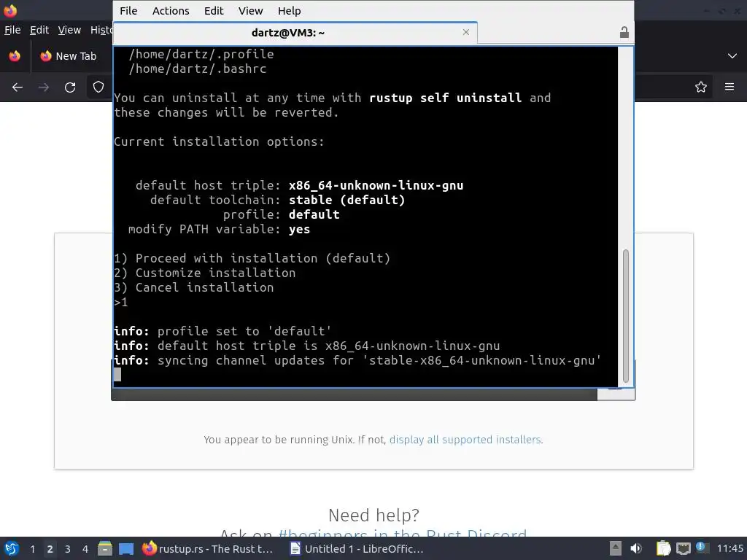Open display all supported installers link
Screen dimensions: 747x560
coord(465,440)
